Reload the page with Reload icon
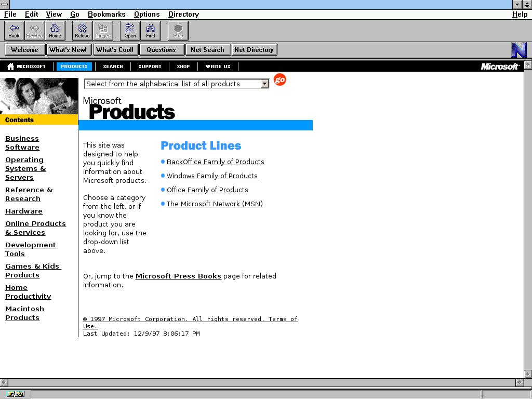The height and width of the screenshot is (399, 532). pyautogui.click(x=82, y=31)
